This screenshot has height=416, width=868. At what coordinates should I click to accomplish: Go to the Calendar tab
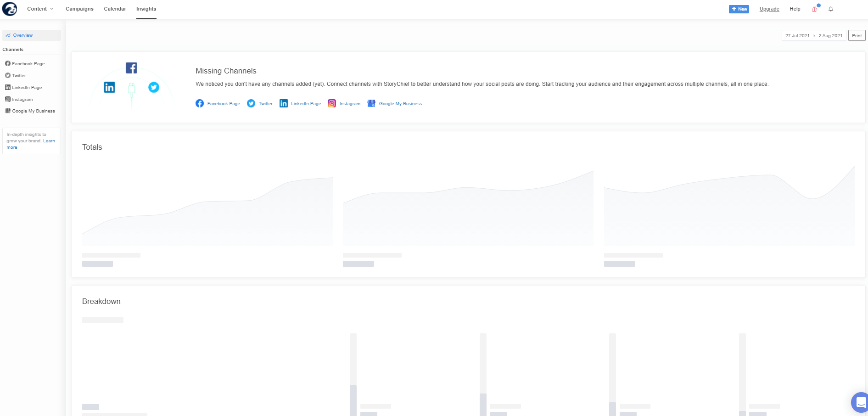pos(115,9)
